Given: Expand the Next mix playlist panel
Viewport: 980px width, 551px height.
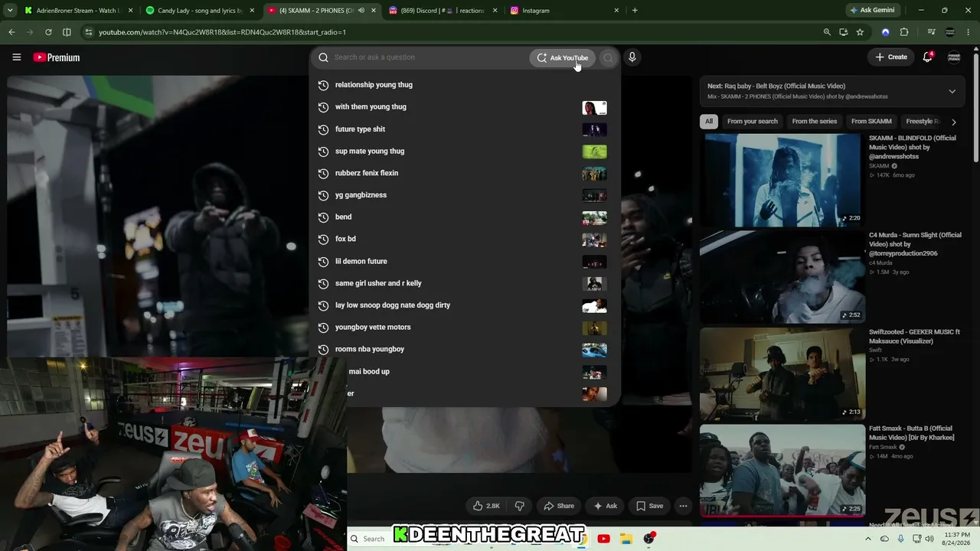Looking at the screenshot, I should tap(952, 91).
